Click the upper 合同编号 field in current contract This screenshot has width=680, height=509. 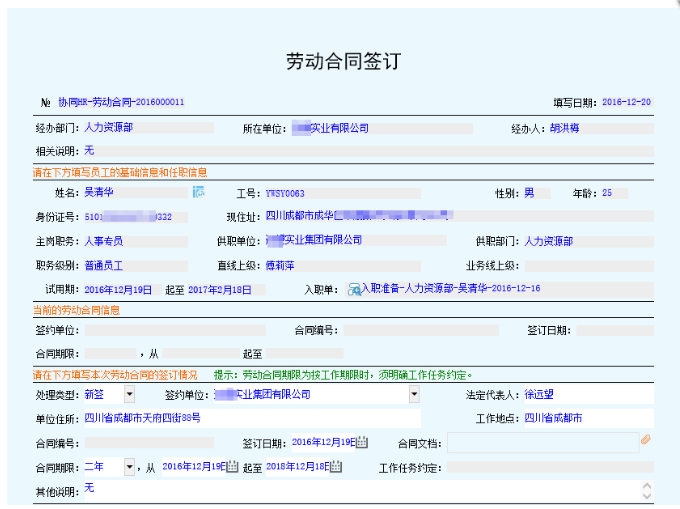pyautogui.click(x=421, y=330)
